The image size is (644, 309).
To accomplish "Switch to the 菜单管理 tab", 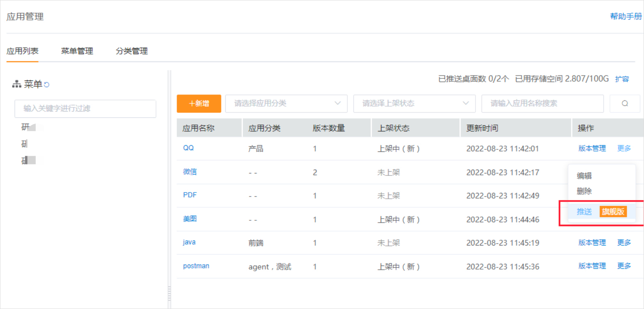I will tap(77, 51).
